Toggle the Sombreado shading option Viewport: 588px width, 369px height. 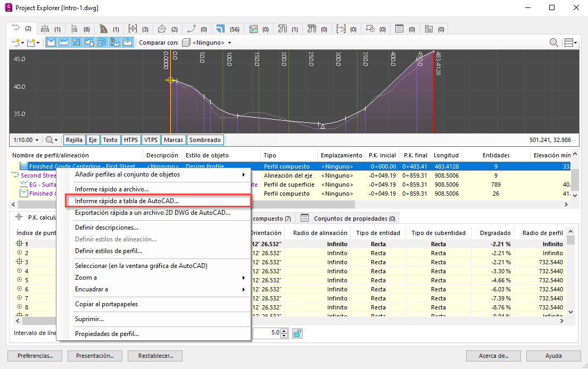coord(205,140)
